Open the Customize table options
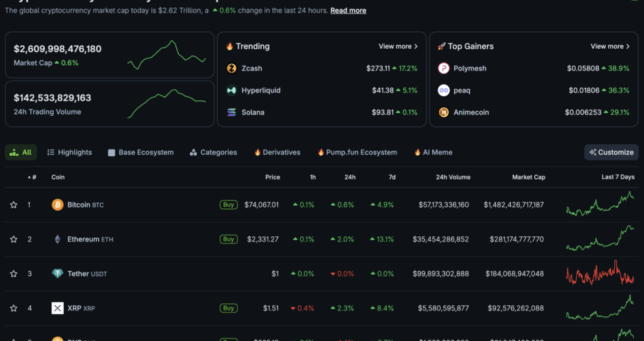Screen dimensions: 644x341 tap(611, 152)
